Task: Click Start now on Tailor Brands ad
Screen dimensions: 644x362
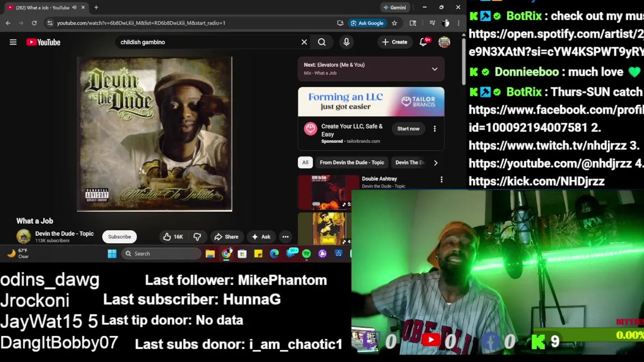Action: [408, 129]
